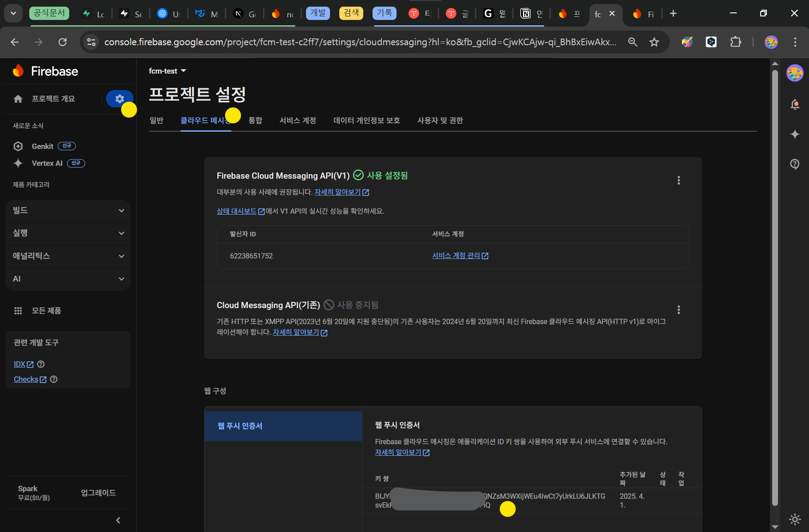Click Spark plan label
This screenshot has width=809, height=532.
pos(27,489)
